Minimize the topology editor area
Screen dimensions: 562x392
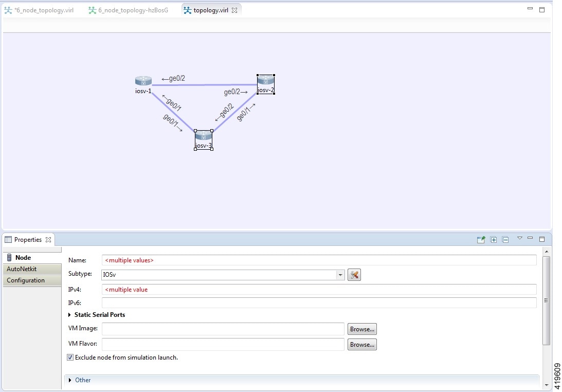pos(530,9)
